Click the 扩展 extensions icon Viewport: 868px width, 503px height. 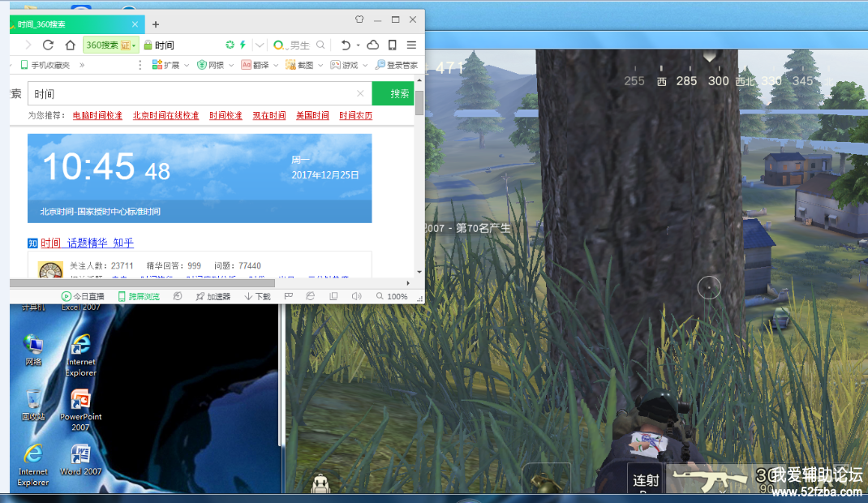pos(157,65)
